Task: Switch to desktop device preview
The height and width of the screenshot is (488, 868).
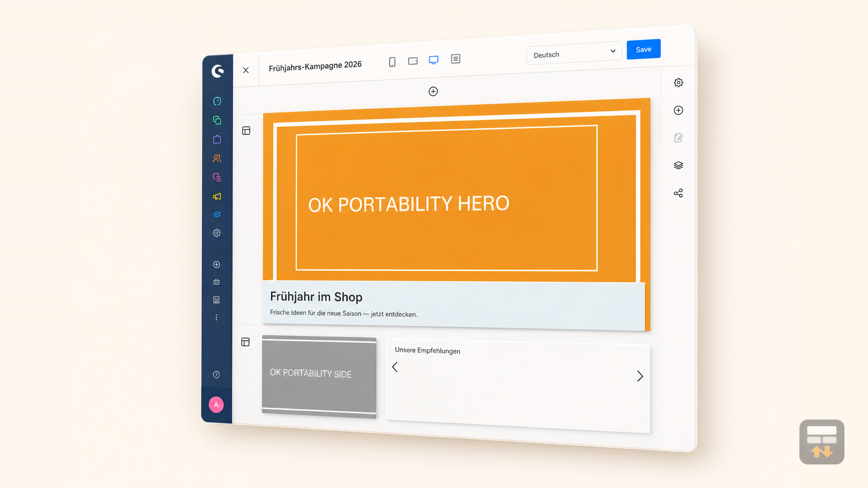Action: (x=434, y=60)
